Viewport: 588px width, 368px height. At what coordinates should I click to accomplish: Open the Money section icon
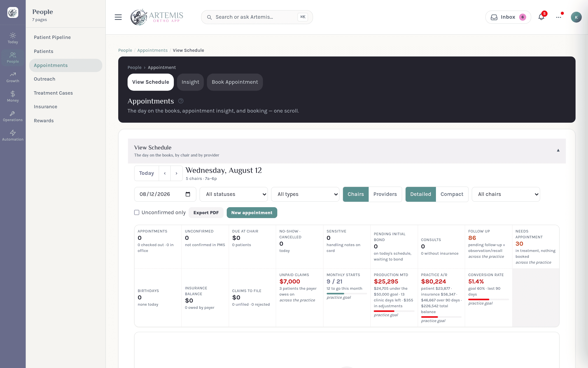(x=13, y=94)
